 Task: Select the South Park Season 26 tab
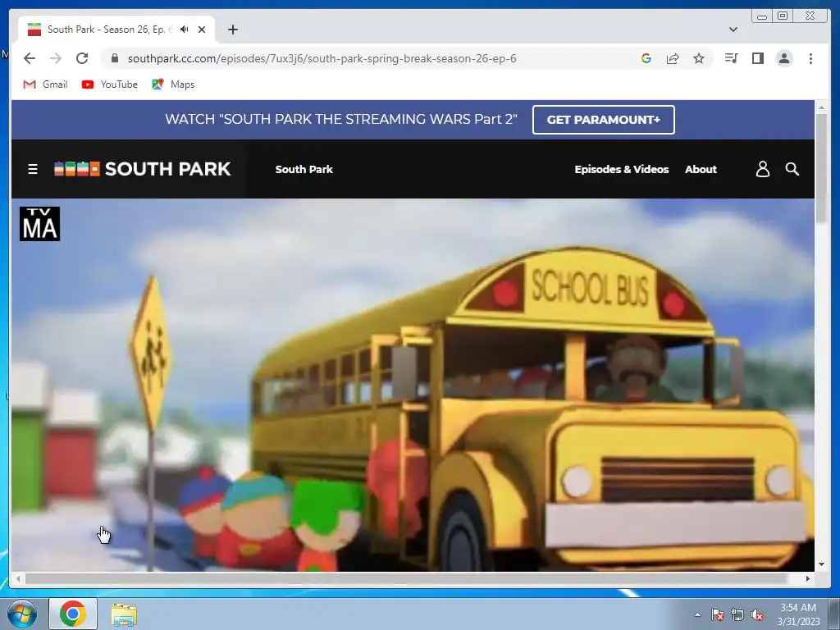click(116, 30)
